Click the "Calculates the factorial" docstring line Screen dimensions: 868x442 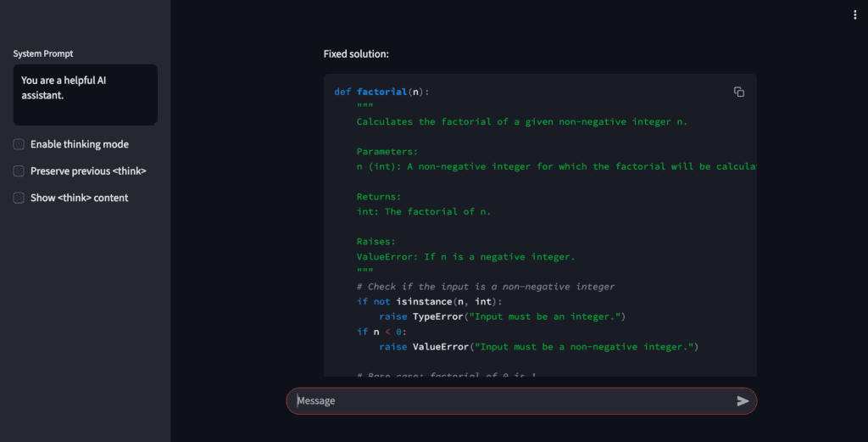coord(522,122)
